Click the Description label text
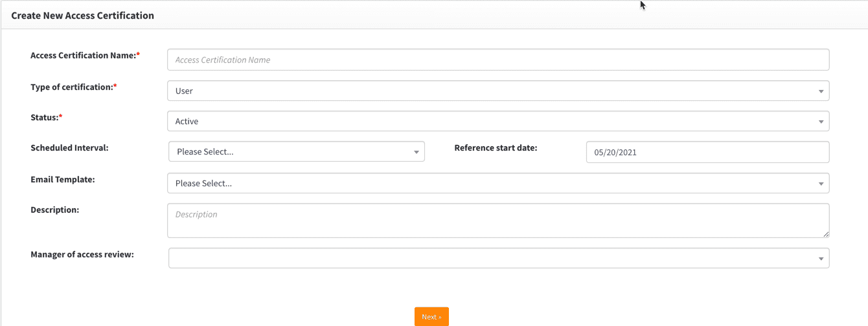Screen dimensions: 868x326 55,210
